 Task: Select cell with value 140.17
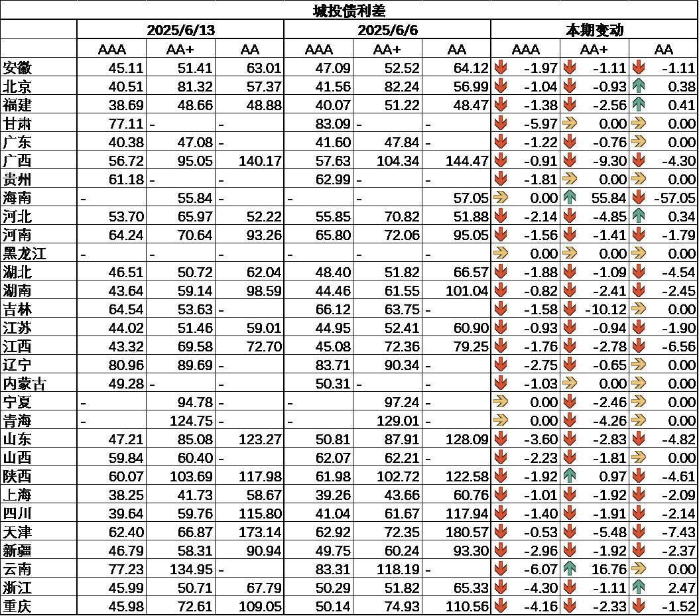pos(249,160)
